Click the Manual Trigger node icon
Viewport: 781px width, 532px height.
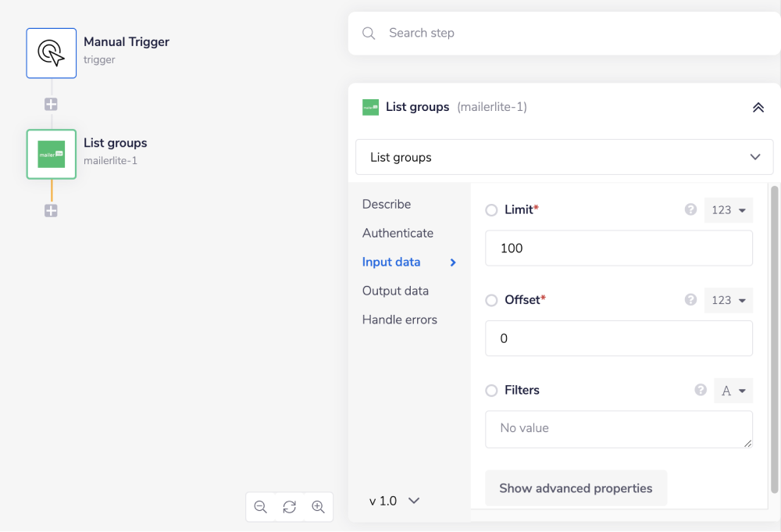tap(52, 53)
